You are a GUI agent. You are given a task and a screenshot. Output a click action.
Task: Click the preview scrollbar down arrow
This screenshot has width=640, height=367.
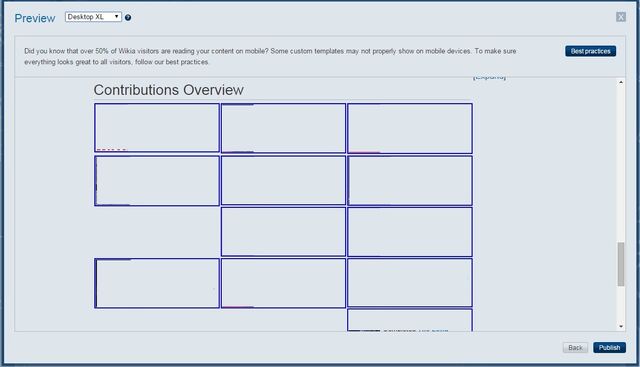click(621, 326)
